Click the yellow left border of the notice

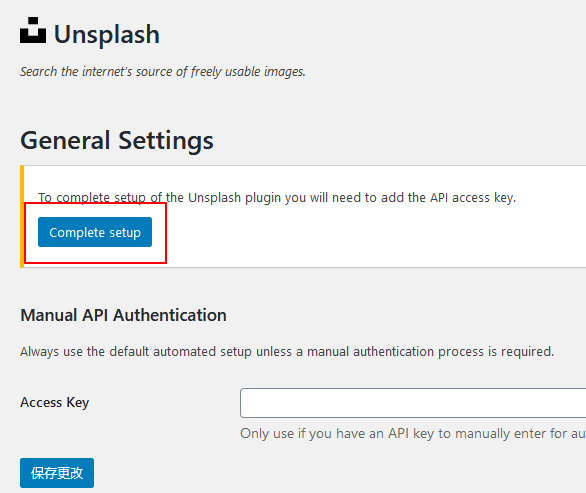pyautogui.click(x=22, y=216)
